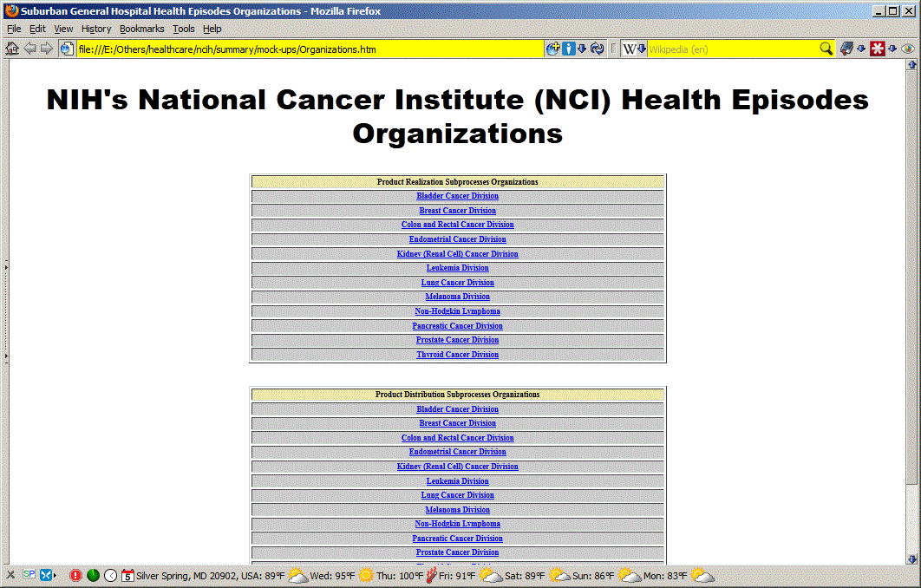Click the magnifier search button
921x588 pixels.
(x=826, y=49)
